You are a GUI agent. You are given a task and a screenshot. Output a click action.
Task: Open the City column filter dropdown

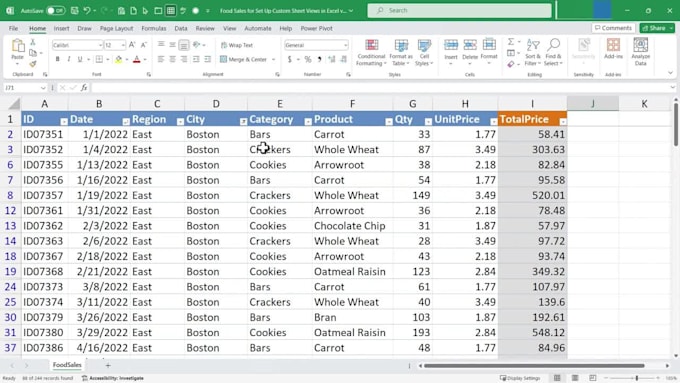click(243, 122)
